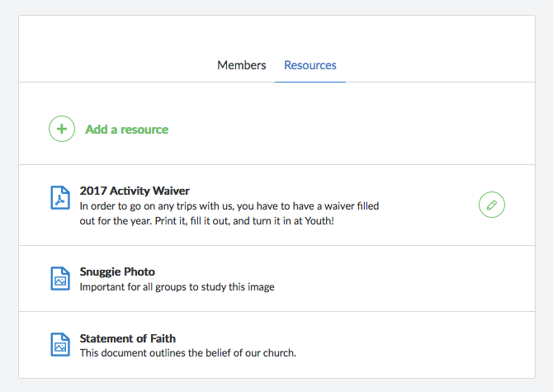This screenshot has width=553, height=392.
Task: Open the PDF icon for 2017 Activity Waiver
Action: point(60,197)
